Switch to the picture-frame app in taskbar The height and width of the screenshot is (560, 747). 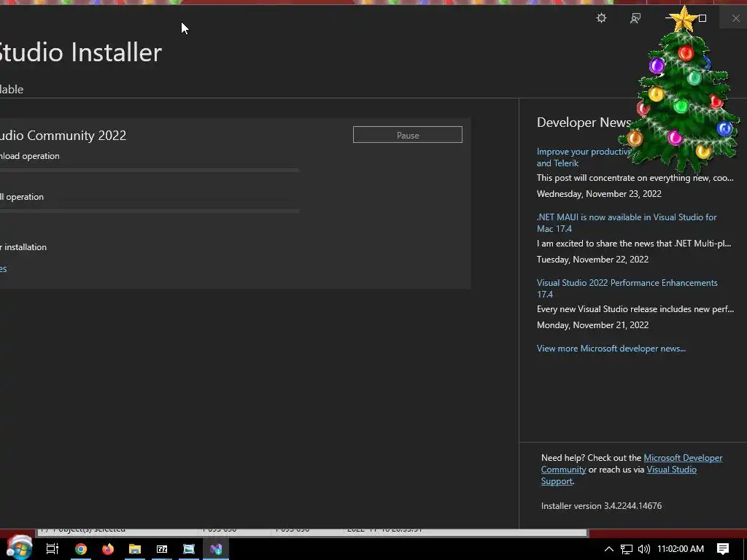[x=189, y=549]
